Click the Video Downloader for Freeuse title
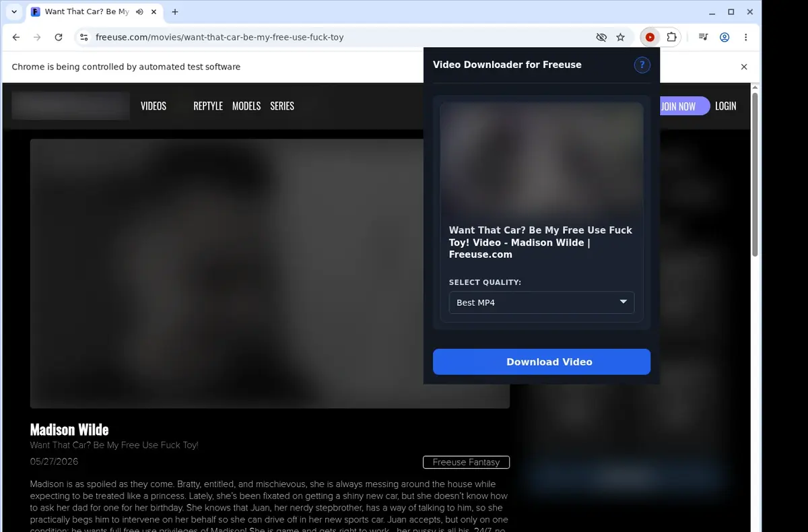Image resolution: width=808 pixels, height=532 pixels. (507, 65)
